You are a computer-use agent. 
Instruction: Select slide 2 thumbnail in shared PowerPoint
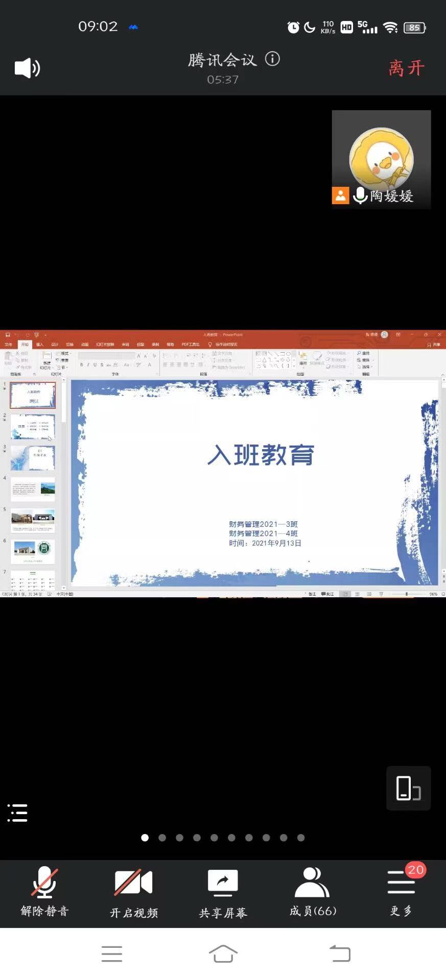point(33,427)
